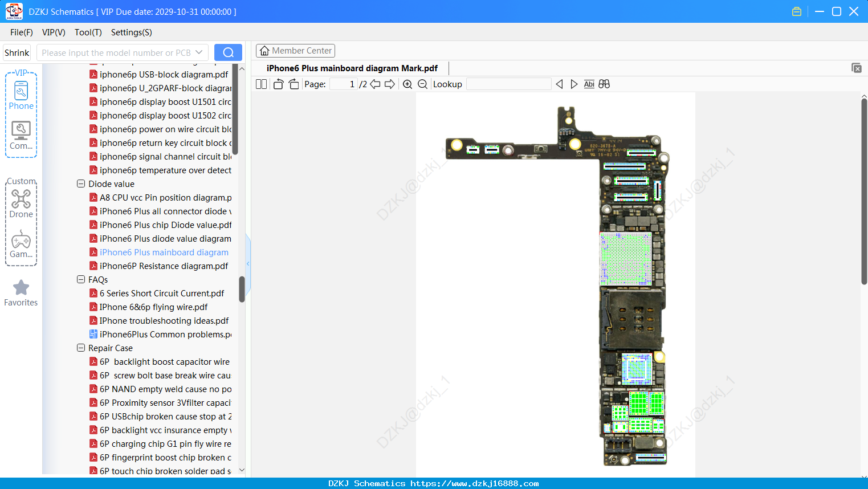This screenshot has width=868, height=489.
Task: Open 6P NAND empty weld case
Action: [x=165, y=389]
